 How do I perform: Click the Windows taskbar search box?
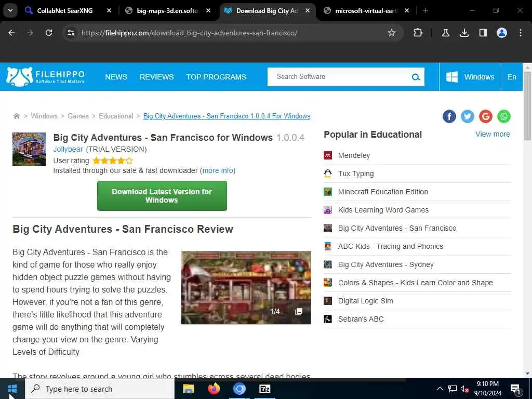(100, 389)
